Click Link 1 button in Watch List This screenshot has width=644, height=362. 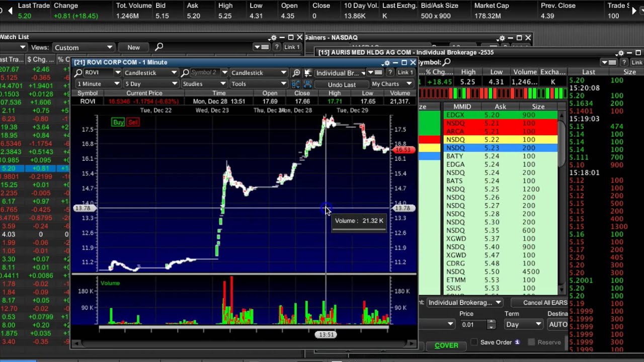click(x=292, y=47)
